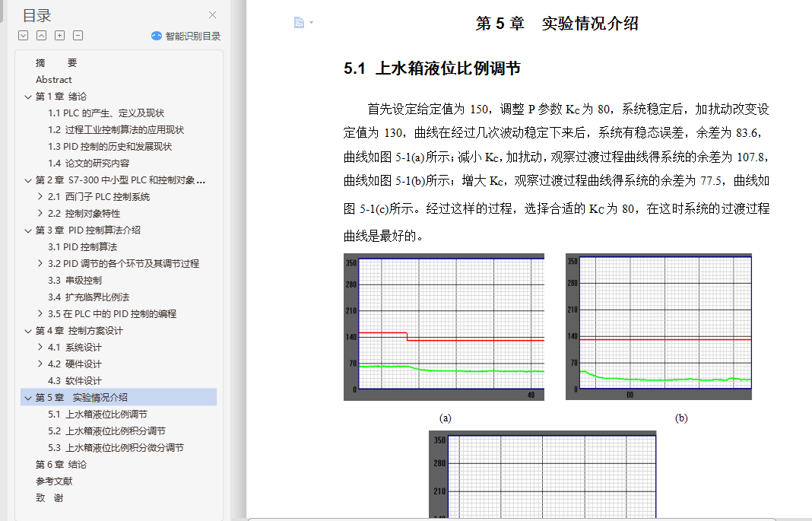The width and height of the screenshot is (812, 521).
Task: Collapse the 第3章 PID 控制算法介绍 chevron
Action: [x=28, y=230]
